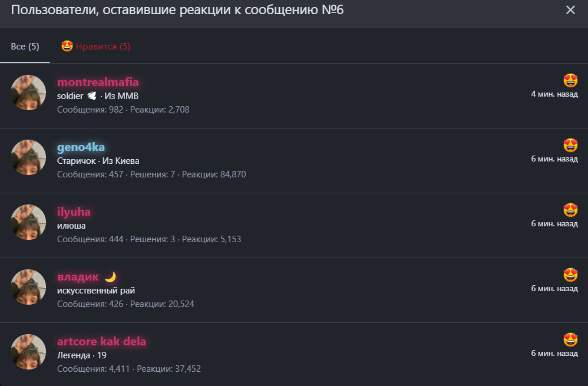Open geno4ka's profile via username

pos(81,147)
